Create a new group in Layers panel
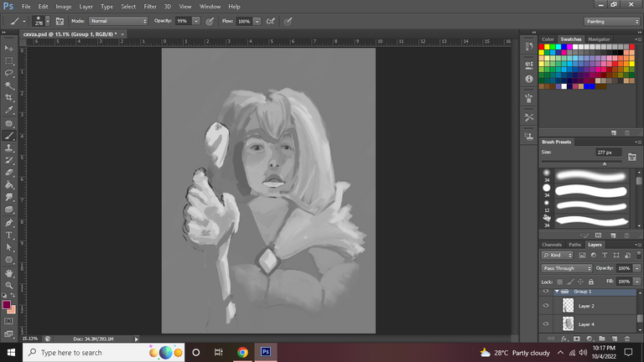This screenshot has height=362, width=644. tap(602, 339)
